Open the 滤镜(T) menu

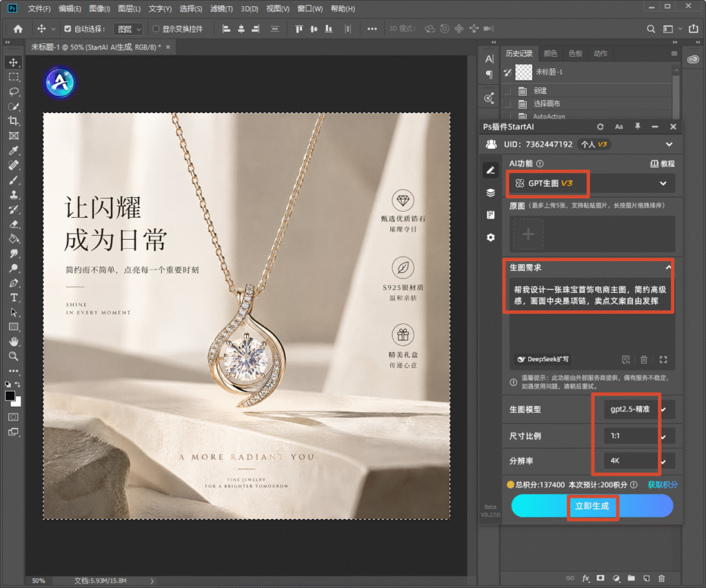tap(221, 8)
